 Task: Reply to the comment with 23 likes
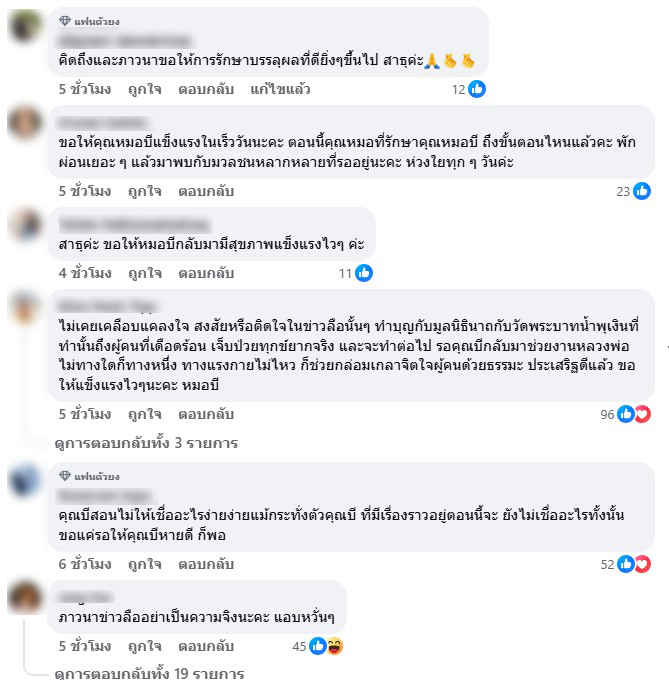(x=206, y=191)
